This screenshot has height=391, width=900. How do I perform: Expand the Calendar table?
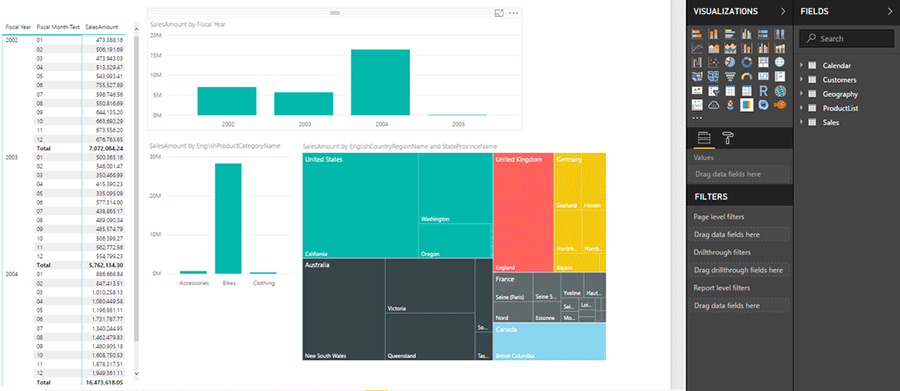pyautogui.click(x=802, y=65)
